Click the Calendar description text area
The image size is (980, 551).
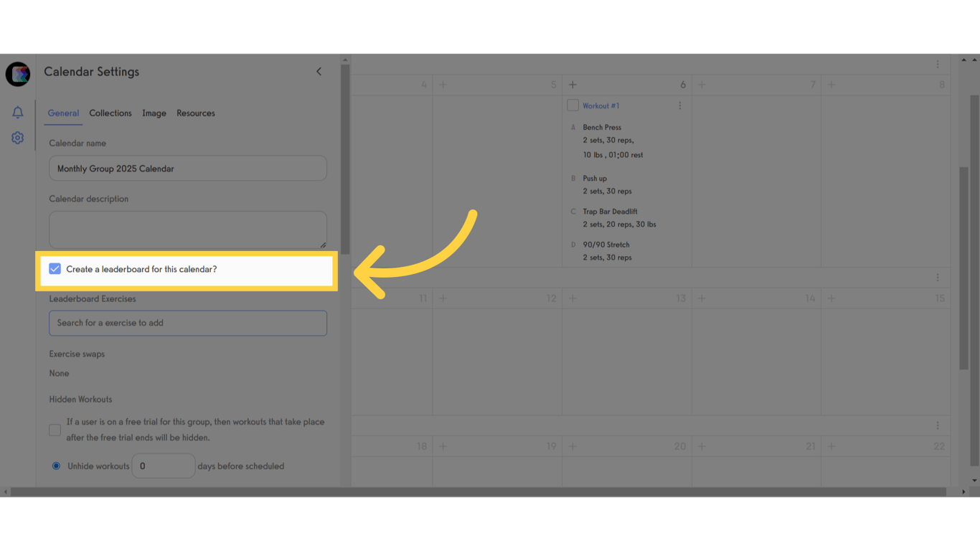click(x=188, y=230)
